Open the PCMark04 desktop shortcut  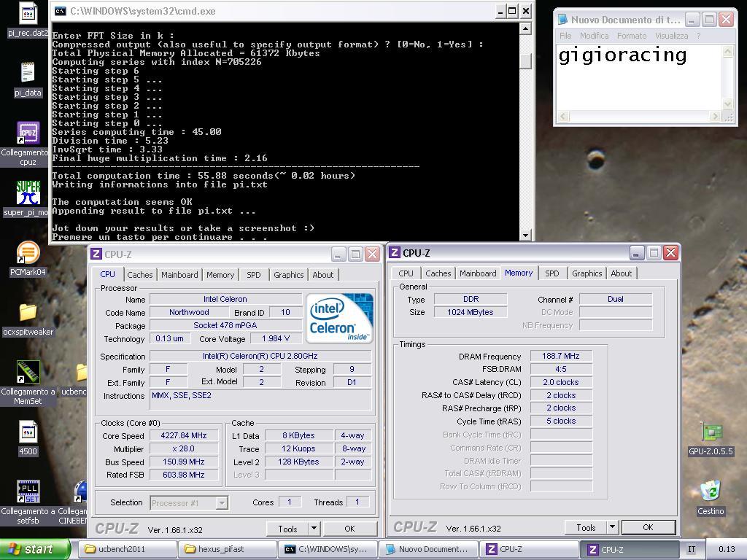click(x=28, y=253)
